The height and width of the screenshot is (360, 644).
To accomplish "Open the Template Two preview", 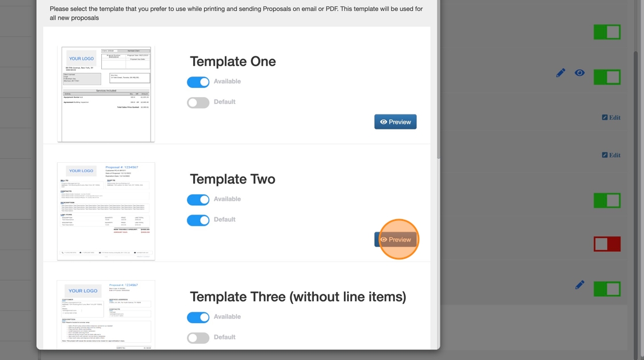I will click(x=395, y=239).
